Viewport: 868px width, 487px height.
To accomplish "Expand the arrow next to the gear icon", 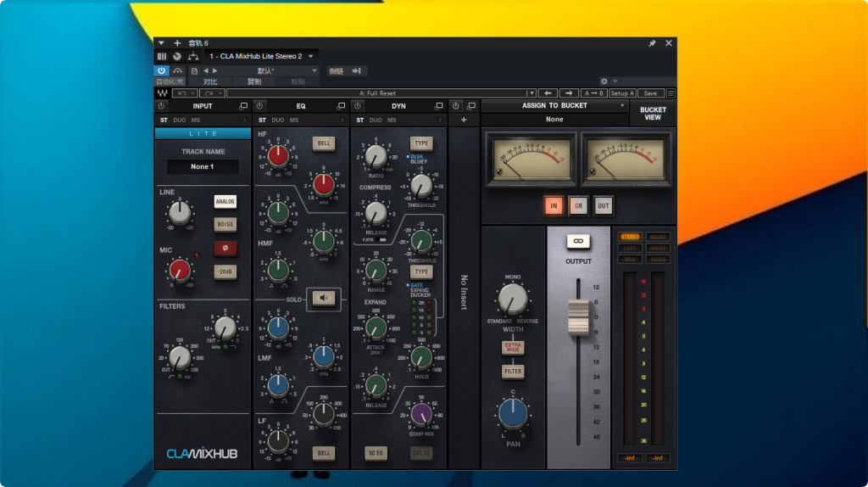I will tap(615, 81).
